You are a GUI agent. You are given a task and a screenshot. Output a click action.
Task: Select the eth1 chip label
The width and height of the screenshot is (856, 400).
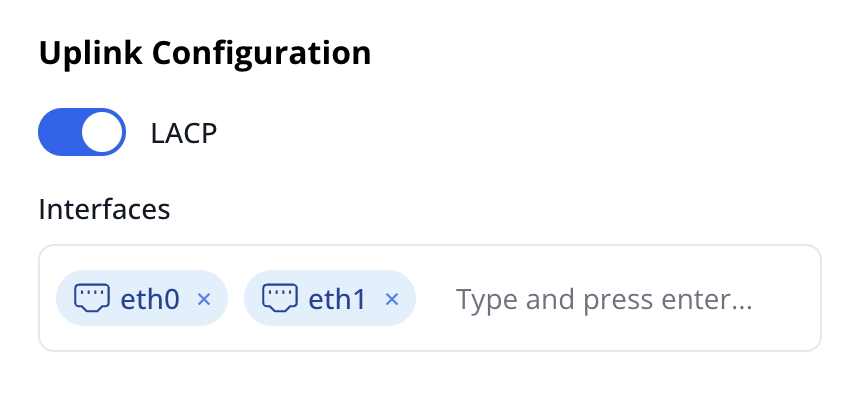(338, 299)
